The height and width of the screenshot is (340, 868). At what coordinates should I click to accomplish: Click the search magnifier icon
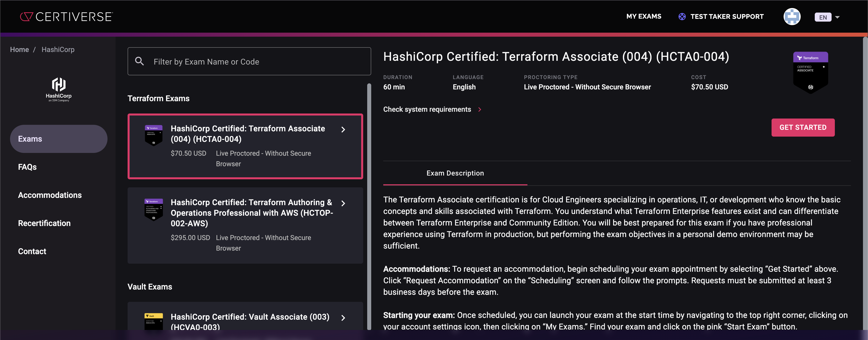139,61
